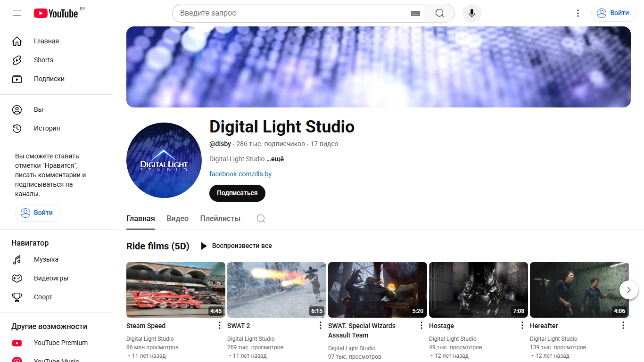This screenshot has width=644, height=362.
Task: Click the magnifier search button
Action: tap(440, 13)
